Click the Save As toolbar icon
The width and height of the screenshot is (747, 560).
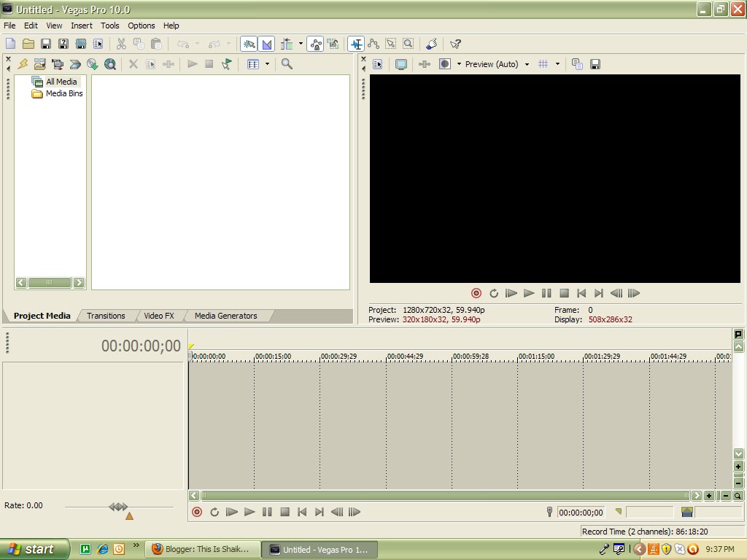[x=63, y=44]
